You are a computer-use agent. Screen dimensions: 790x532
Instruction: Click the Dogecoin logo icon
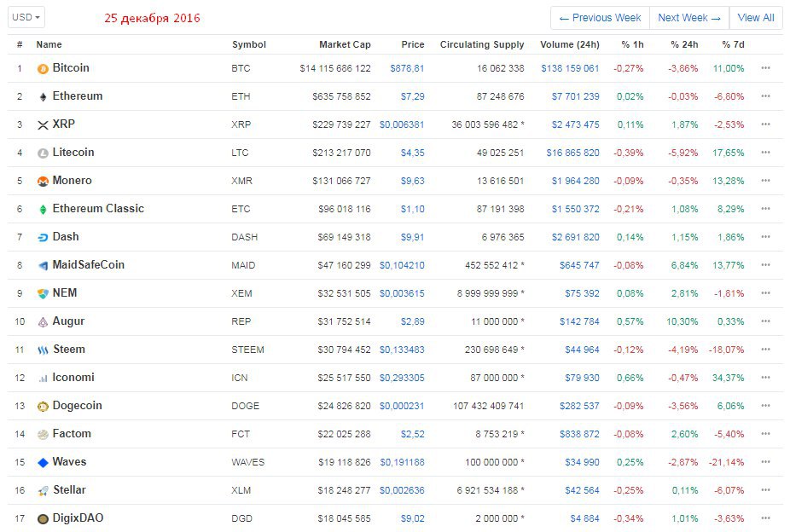point(43,406)
